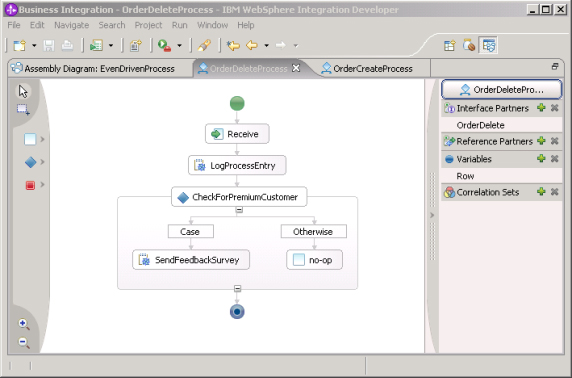This screenshot has width=572, height=378.
Task: Open the Run tools dropdown arrow
Action: coord(179,46)
